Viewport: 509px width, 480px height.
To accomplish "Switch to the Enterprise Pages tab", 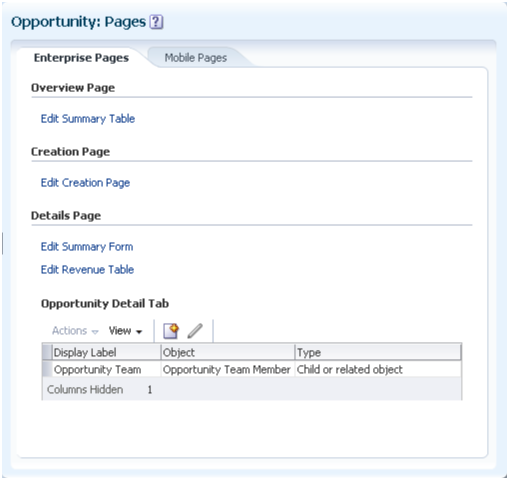I will (81, 58).
